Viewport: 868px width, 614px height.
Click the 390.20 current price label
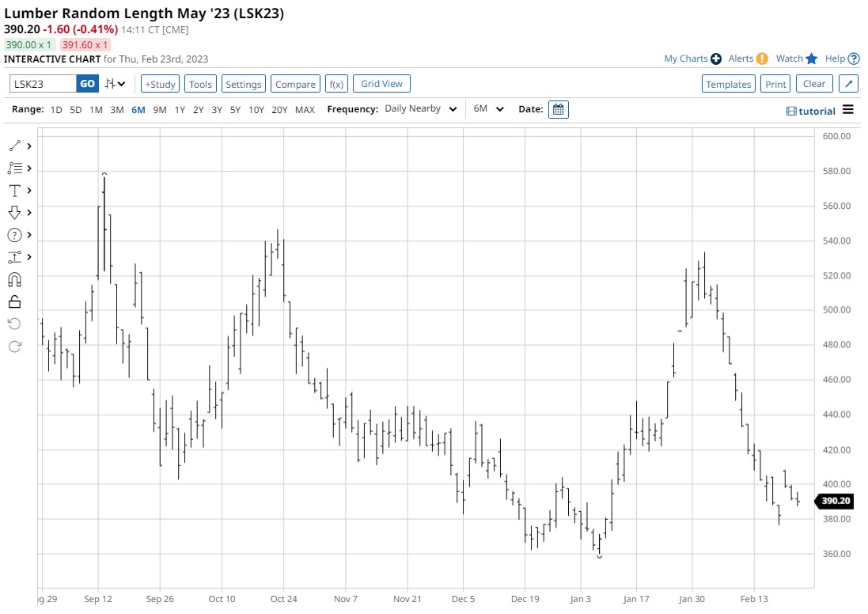(x=835, y=501)
